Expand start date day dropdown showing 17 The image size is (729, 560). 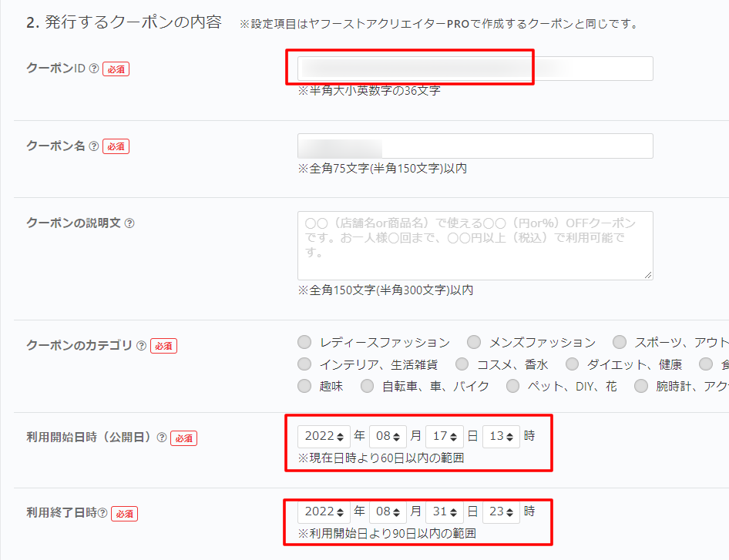click(x=444, y=436)
